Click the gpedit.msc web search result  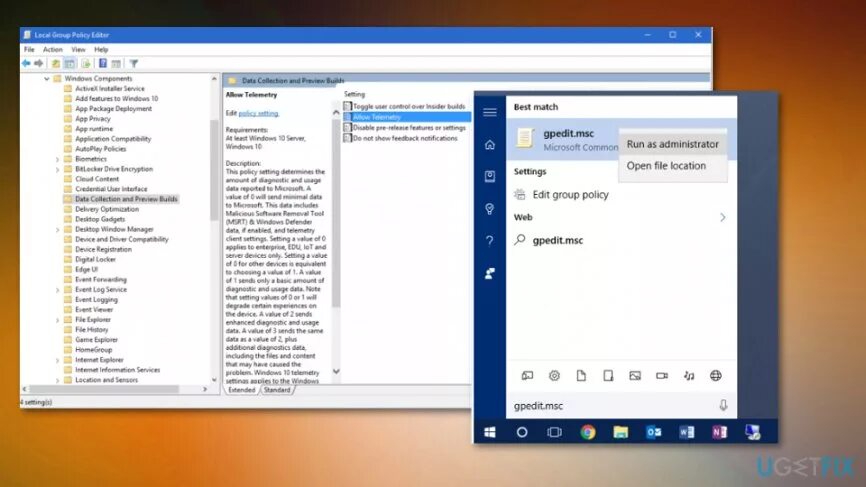click(558, 240)
